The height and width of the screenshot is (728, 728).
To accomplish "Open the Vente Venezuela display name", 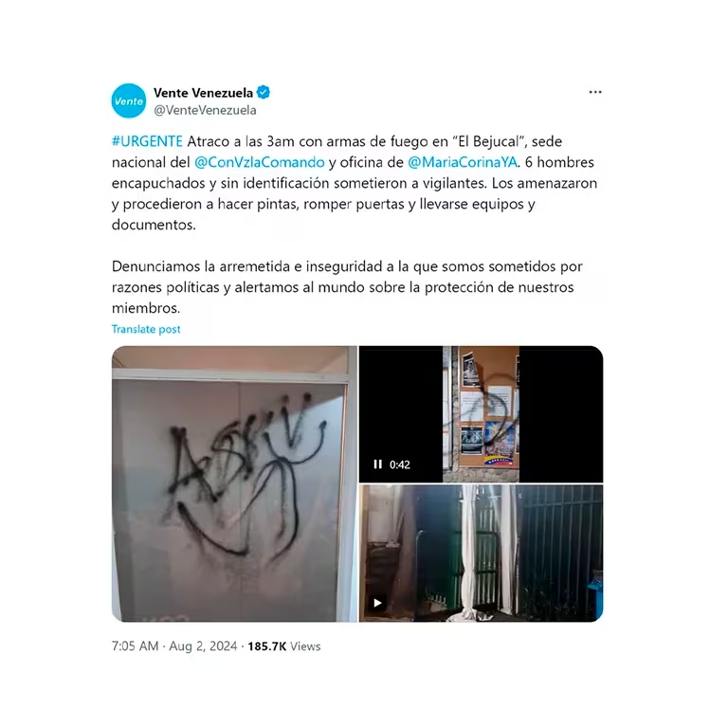I will point(203,93).
